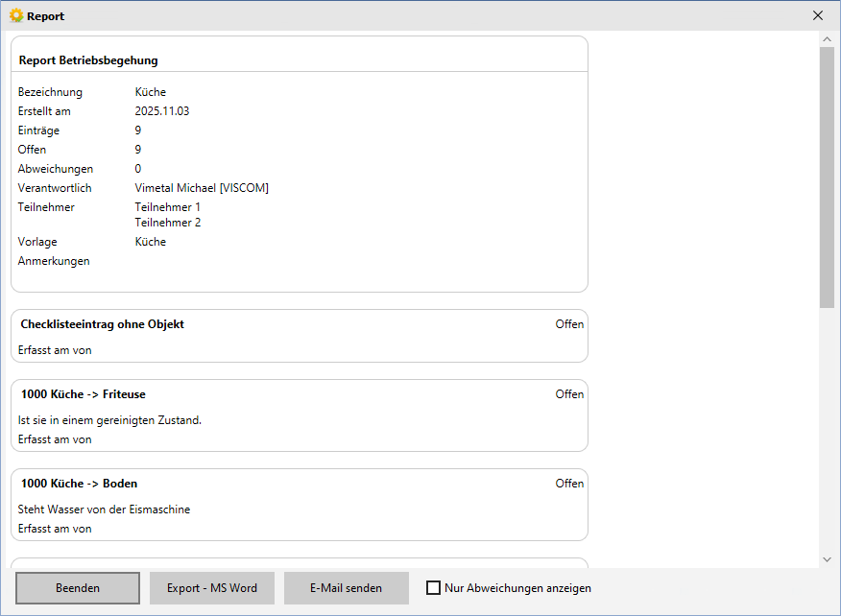
Task: Click the empty scrollbar track below the thumb
Action: (827, 432)
